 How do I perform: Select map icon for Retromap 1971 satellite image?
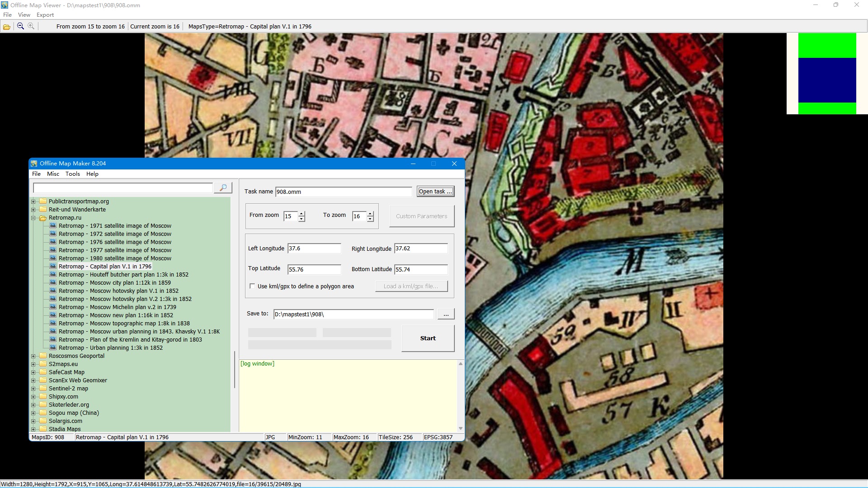[x=53, y=225]
